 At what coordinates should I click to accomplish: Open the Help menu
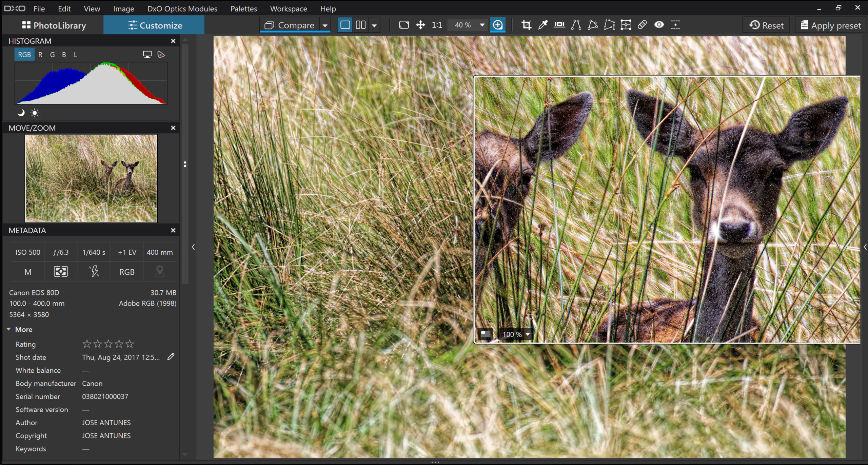pos(328,8)
